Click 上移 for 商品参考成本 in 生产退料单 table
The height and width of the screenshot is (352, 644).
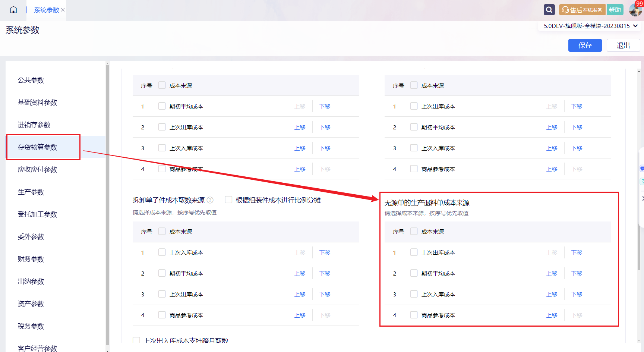[552, 315]
